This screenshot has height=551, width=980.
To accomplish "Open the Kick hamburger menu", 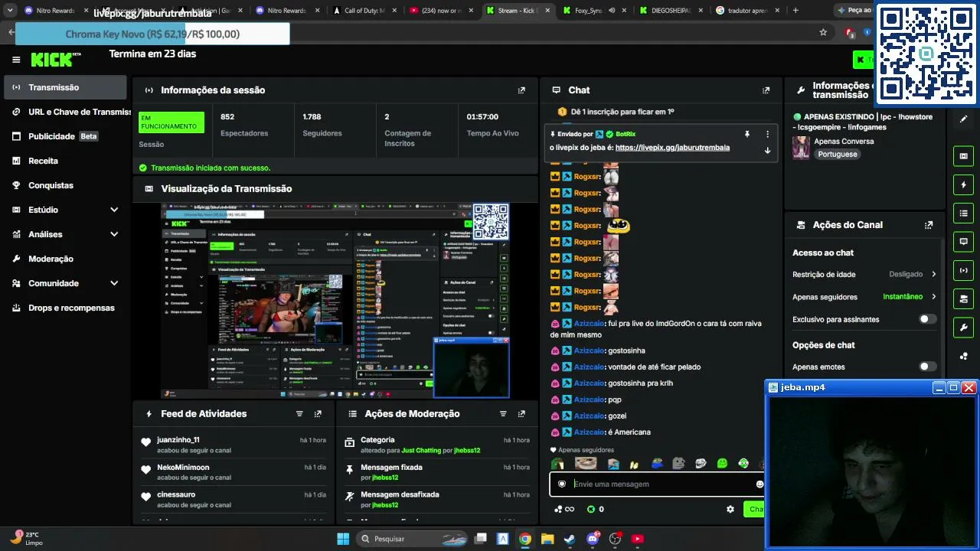I will [x=16, y=60].
